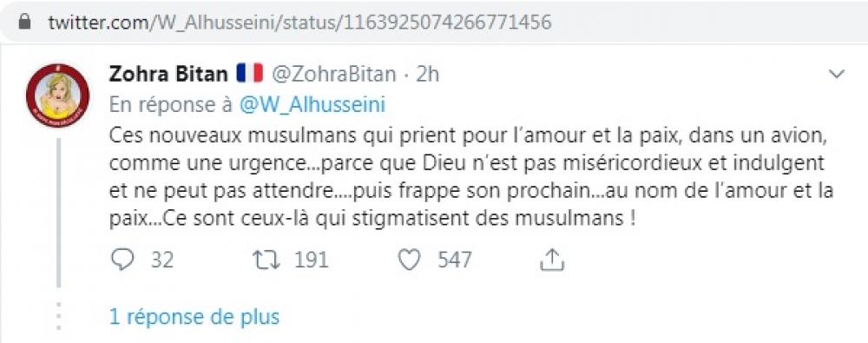Click the Zohra Bitan display name
Viewport: 868px width, 343px height.
168,74
